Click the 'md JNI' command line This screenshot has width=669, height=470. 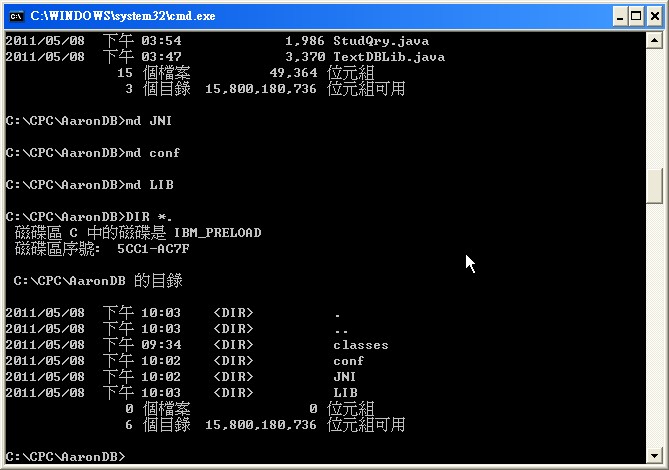pos(89,121)
